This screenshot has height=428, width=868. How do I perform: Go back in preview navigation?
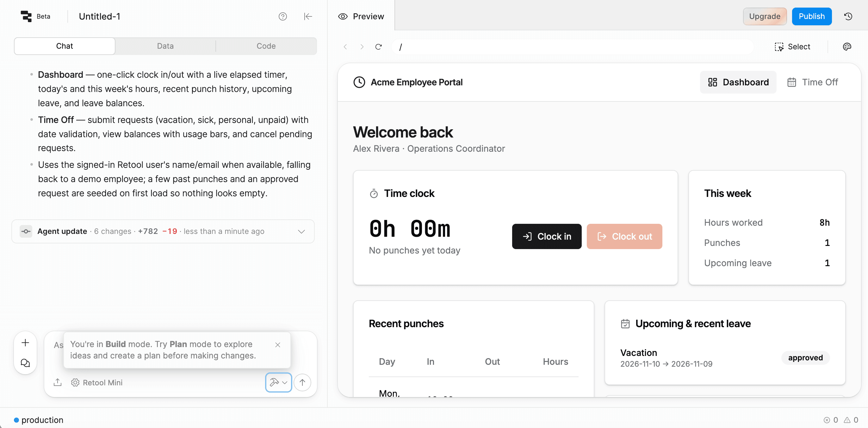[x=345, y=47]
